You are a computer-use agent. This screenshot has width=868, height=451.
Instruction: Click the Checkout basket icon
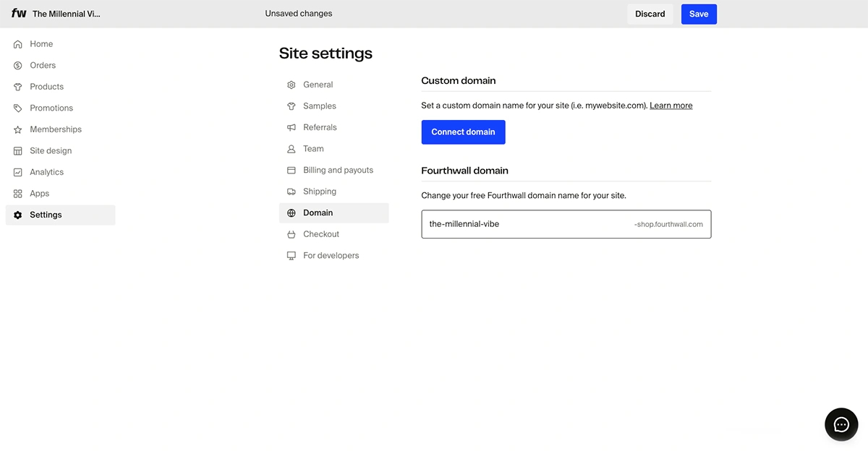click(x=292, y=234)
